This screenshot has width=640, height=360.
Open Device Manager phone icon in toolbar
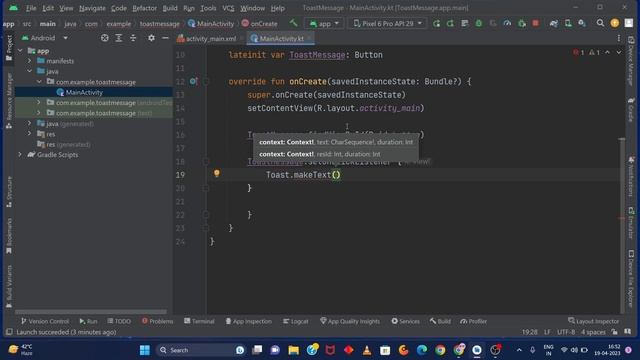(x=568, y=23)
